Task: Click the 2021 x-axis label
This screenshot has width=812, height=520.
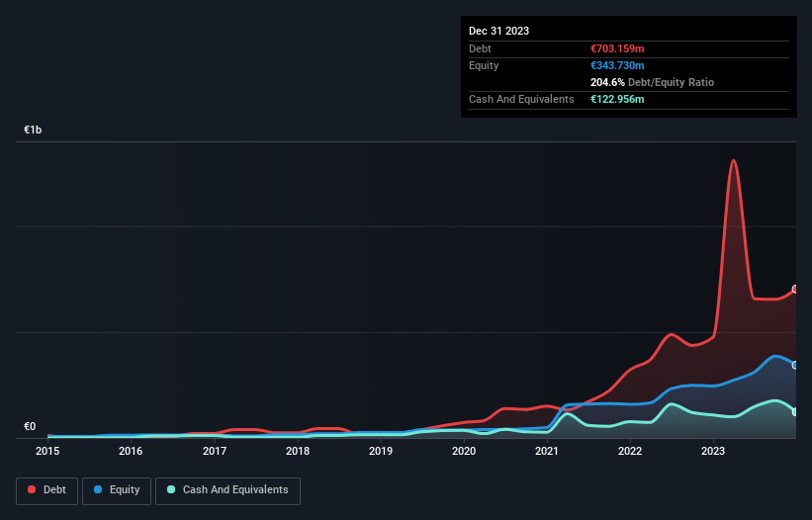Action: pyautogui.click(x=547, y=451)
